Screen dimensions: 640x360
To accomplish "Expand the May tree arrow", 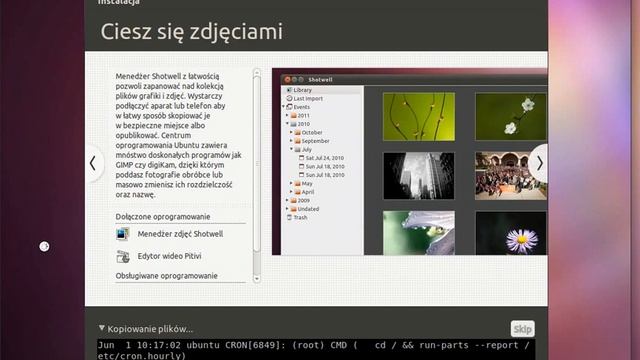I will click(x=291, y=184).
